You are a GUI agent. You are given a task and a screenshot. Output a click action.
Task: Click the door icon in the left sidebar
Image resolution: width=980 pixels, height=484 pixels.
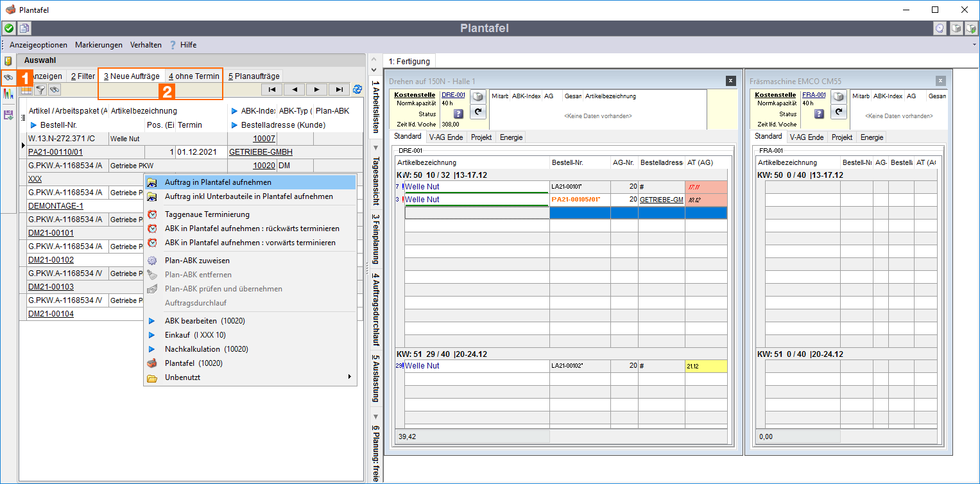click(8, 61)
